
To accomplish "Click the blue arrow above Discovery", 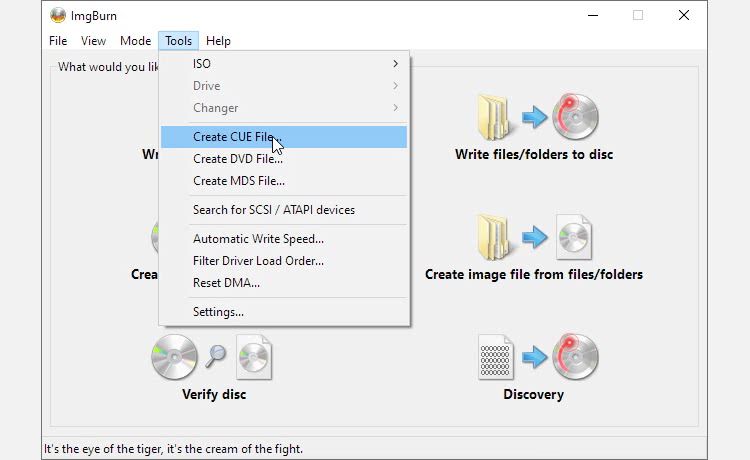I will pyautogui.click(x=534, y=357).
